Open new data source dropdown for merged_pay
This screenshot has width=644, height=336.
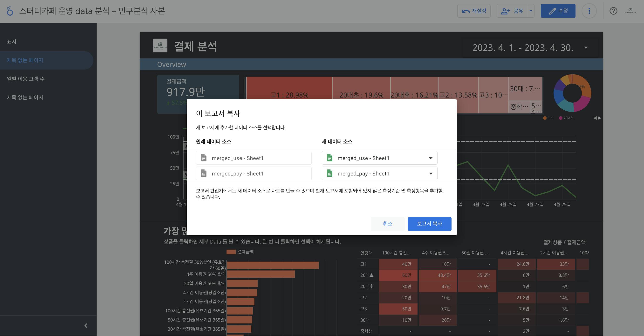(x=431, y=174)
